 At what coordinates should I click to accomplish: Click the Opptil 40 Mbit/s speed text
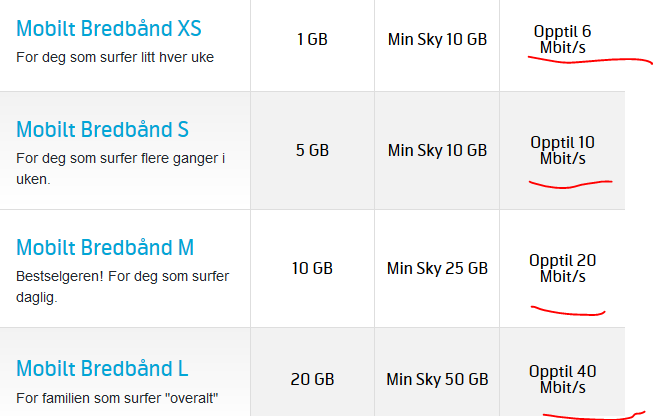(563, 379)
